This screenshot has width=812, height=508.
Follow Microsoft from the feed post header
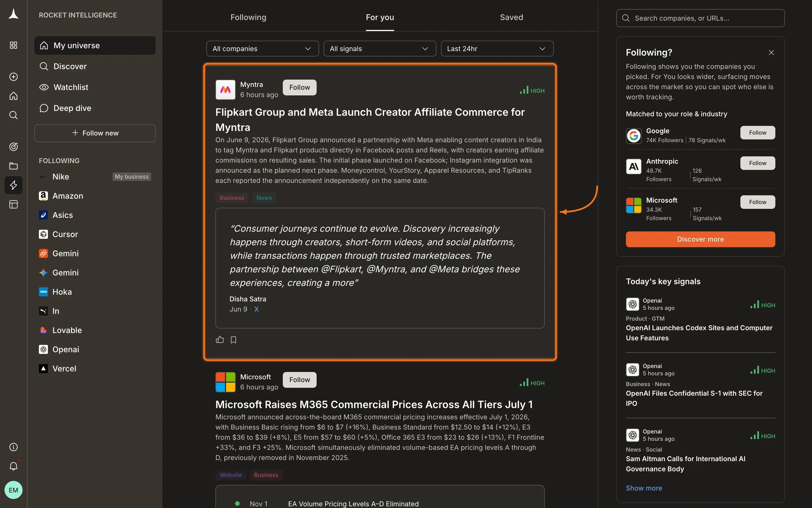[x=299, y=380]
